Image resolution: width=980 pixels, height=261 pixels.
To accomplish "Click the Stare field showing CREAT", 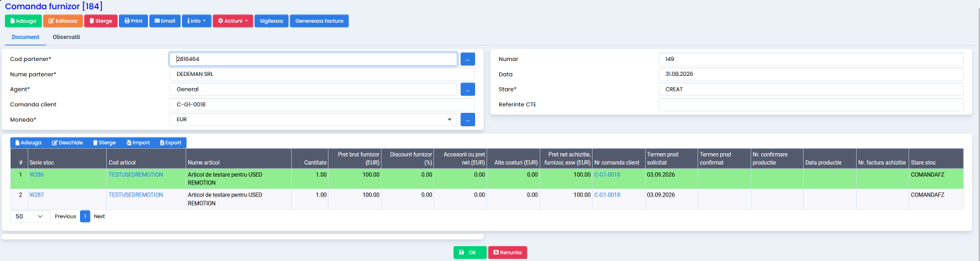I will (x=811, y=89).
